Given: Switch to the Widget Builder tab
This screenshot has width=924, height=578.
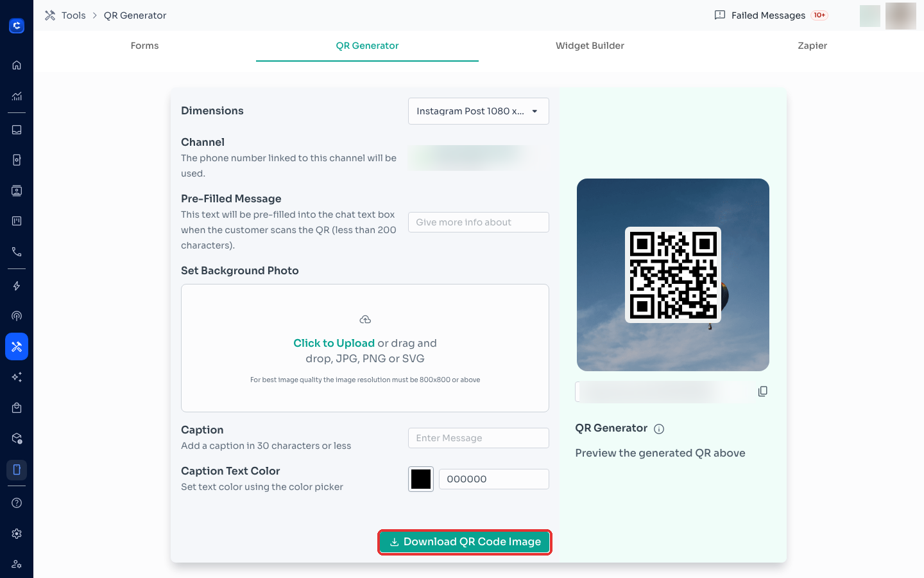Looking at the screenshot, I should tap(590, 46).
